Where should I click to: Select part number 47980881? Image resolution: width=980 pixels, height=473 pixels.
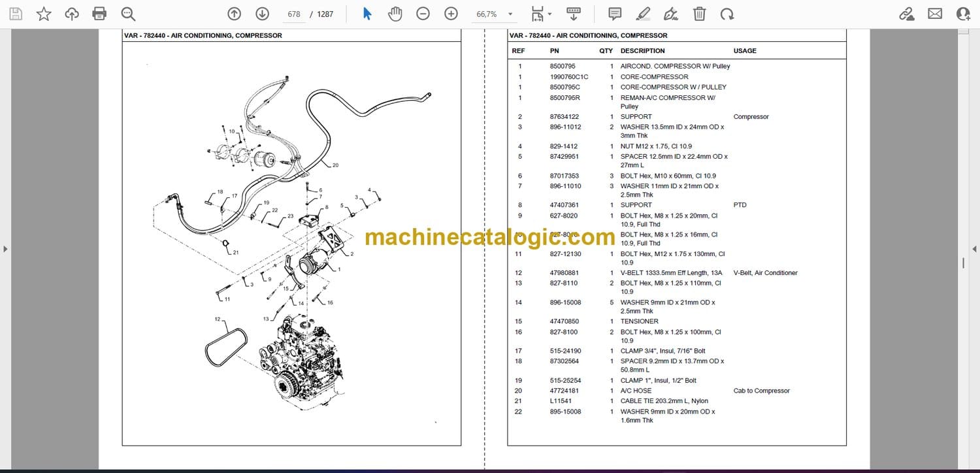point(564,273)
